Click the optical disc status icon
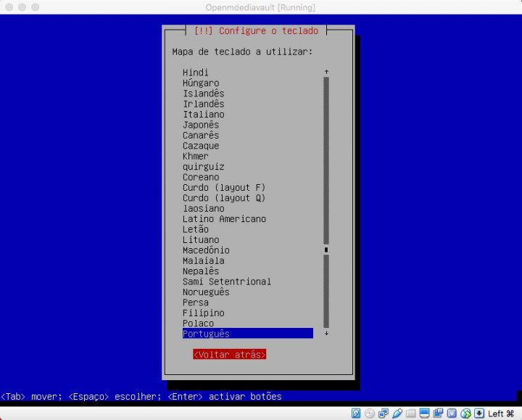Image resolution: width=522 pixels, height=420 pixels. (x=370, y=413)
